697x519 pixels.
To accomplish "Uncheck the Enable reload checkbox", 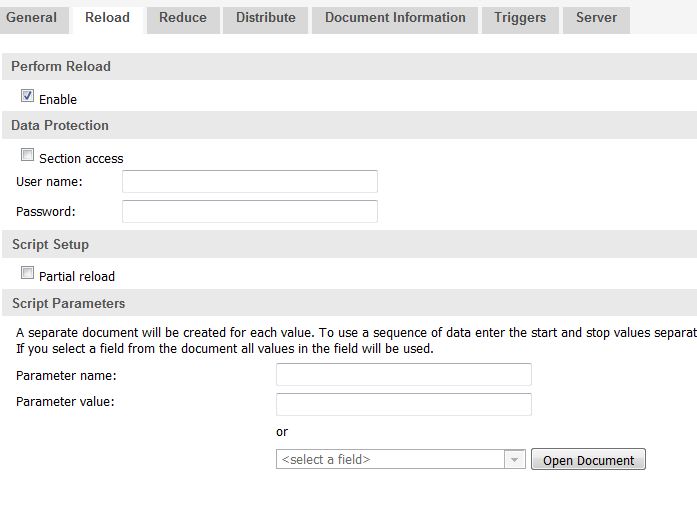I will (x=28, y=96).
